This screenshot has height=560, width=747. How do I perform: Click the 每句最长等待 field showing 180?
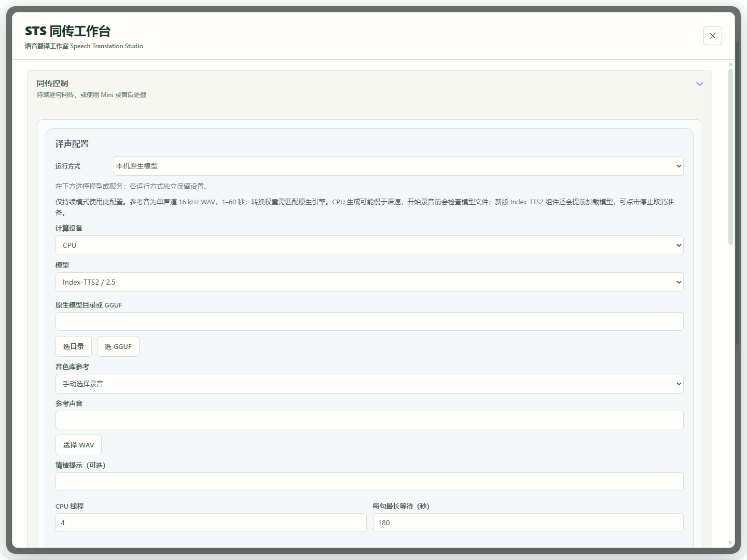(x=528, y=523)
